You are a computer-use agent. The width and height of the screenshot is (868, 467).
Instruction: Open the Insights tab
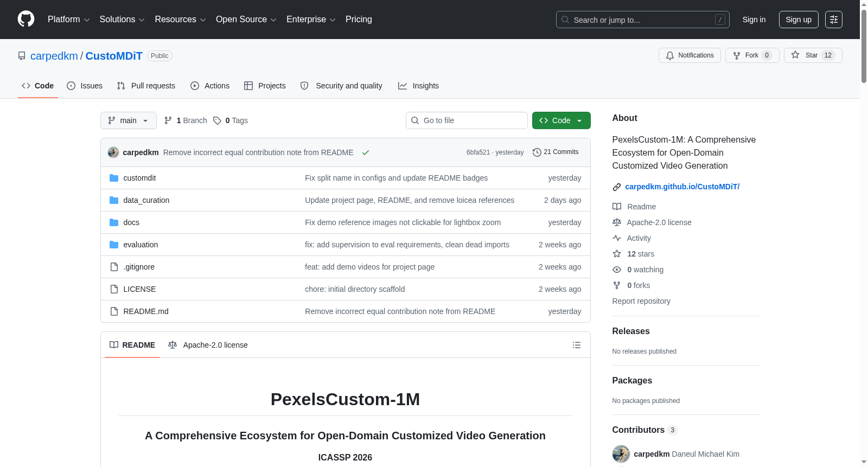[418, 86]
